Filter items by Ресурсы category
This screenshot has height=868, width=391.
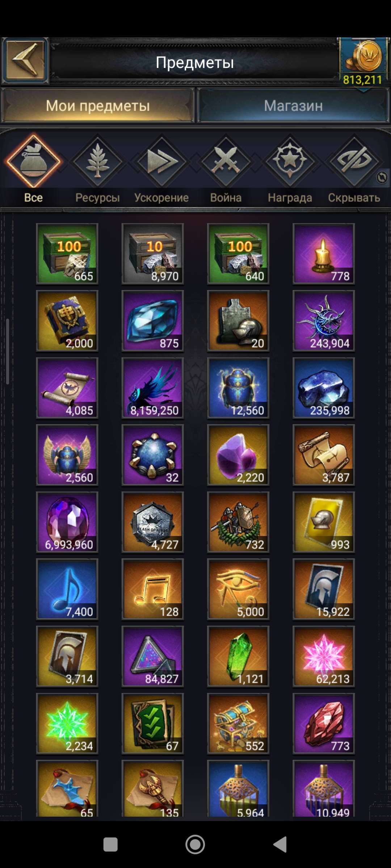point(97,169)
